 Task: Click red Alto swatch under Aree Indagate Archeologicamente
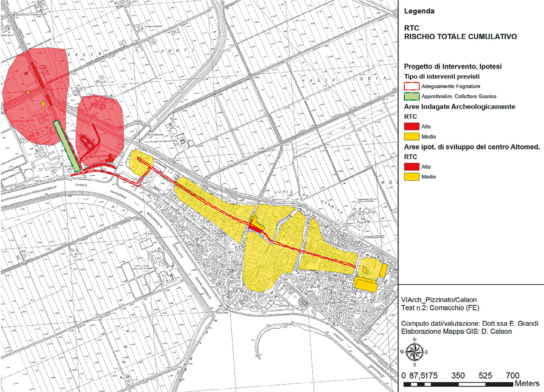tap(412, 126)
